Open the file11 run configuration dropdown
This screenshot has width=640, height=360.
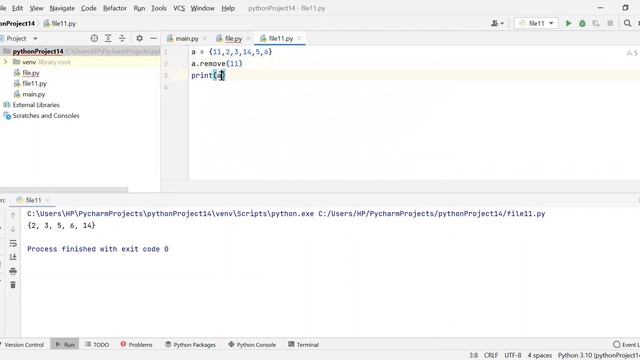pos(536,23)
